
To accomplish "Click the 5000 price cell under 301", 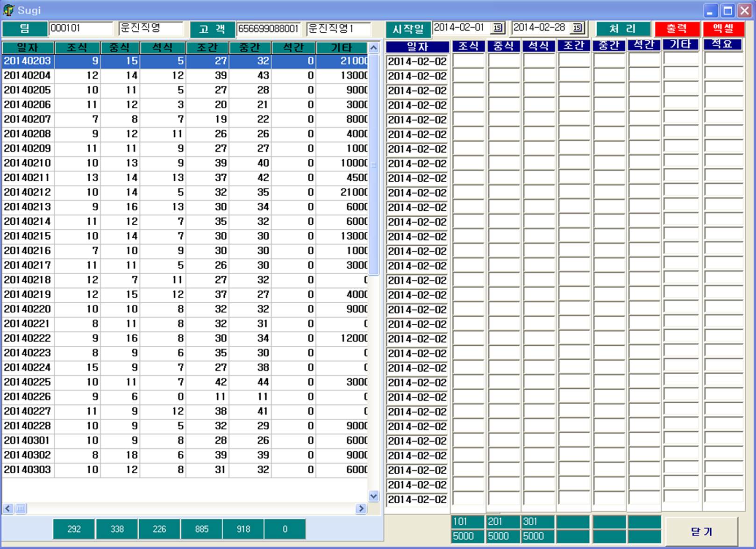I will click(538, 536).
